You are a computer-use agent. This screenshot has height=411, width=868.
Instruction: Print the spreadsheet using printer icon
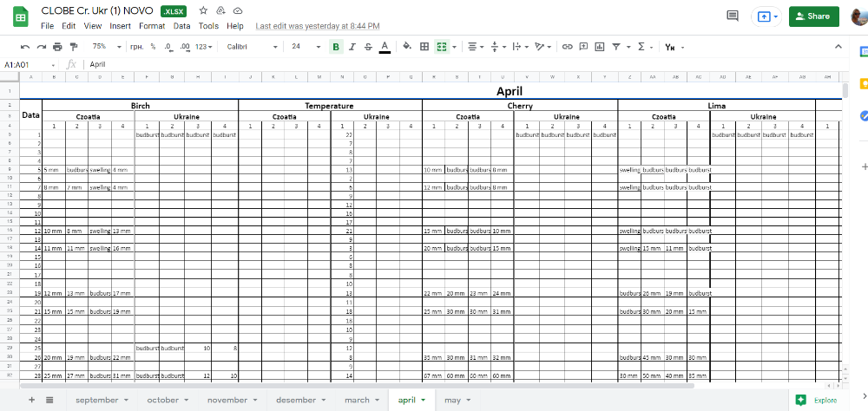[57, 47]
